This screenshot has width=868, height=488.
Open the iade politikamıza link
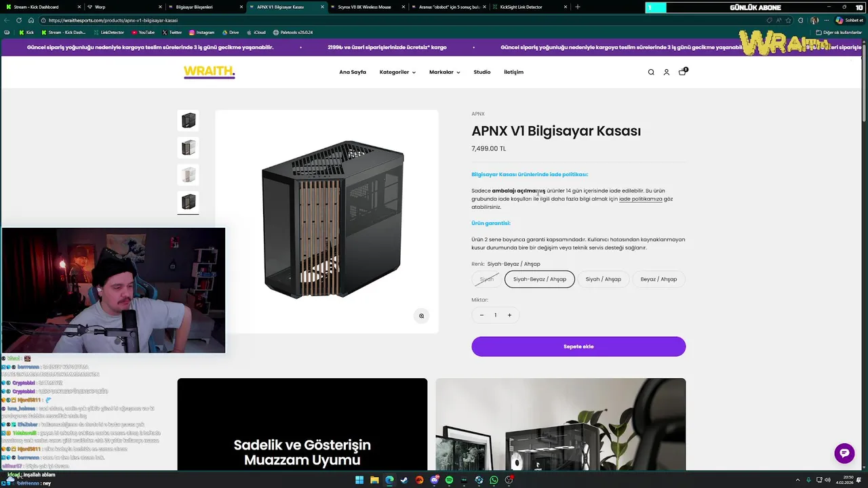pos(641,199)
